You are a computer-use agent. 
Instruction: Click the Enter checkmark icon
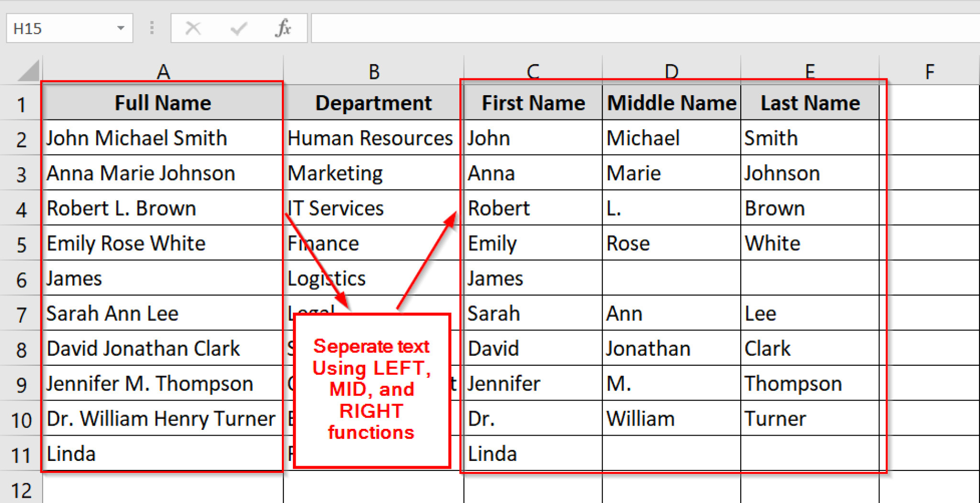point(238,28)
